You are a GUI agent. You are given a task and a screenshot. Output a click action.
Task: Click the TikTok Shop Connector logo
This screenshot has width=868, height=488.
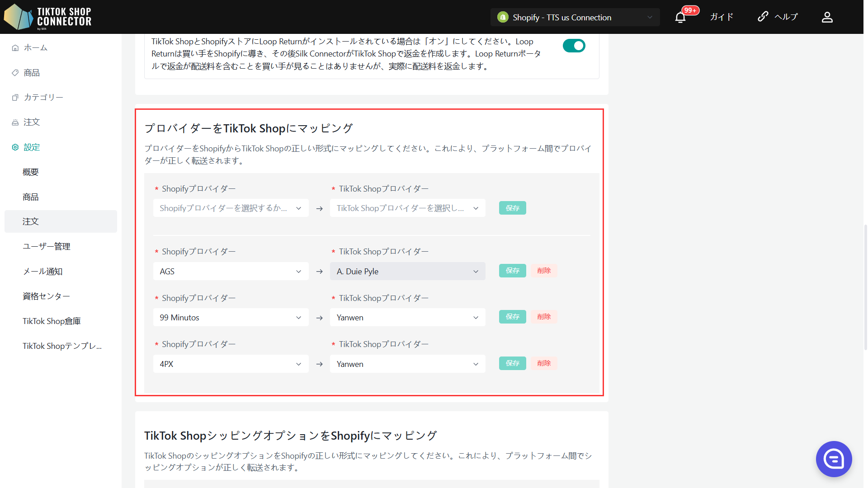(x=48, y=17)
